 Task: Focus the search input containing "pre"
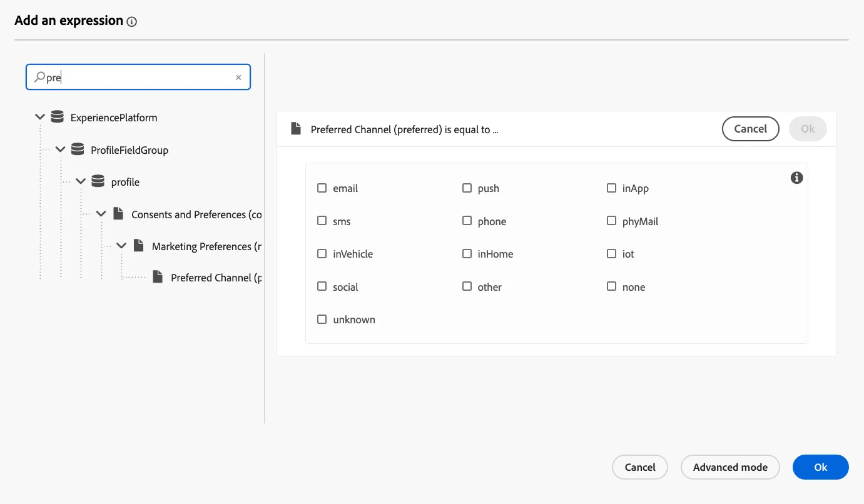tap(138, 78)
